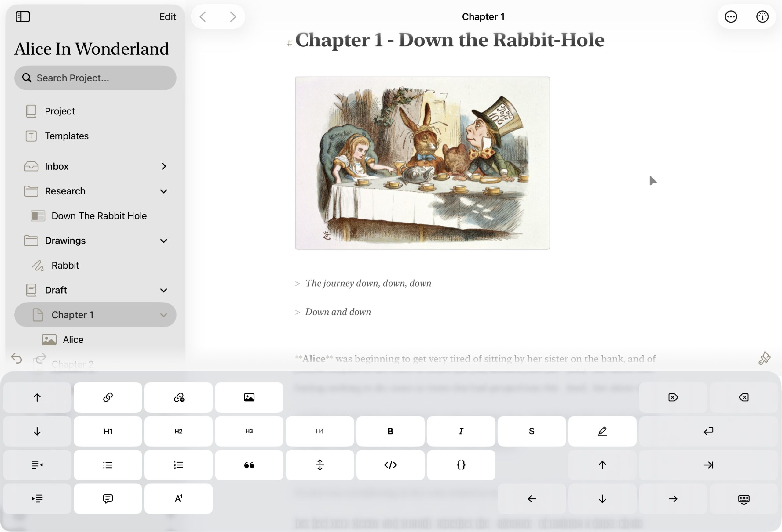This screenshot has width=782, height=532.
Task: Toggle italic formatting
Action: (x=461, y=432)
